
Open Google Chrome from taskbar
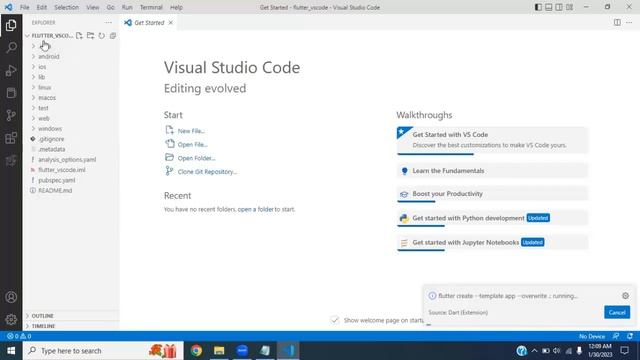196,351
